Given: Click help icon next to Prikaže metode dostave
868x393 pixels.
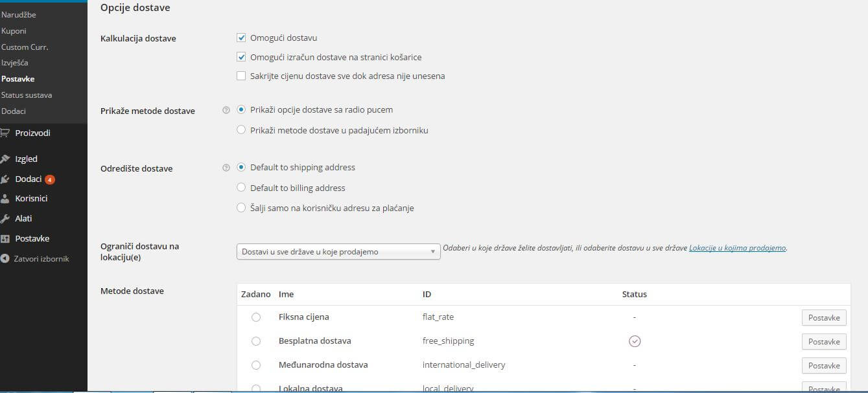Looking at the screenshot, I should tap(226, 111).
